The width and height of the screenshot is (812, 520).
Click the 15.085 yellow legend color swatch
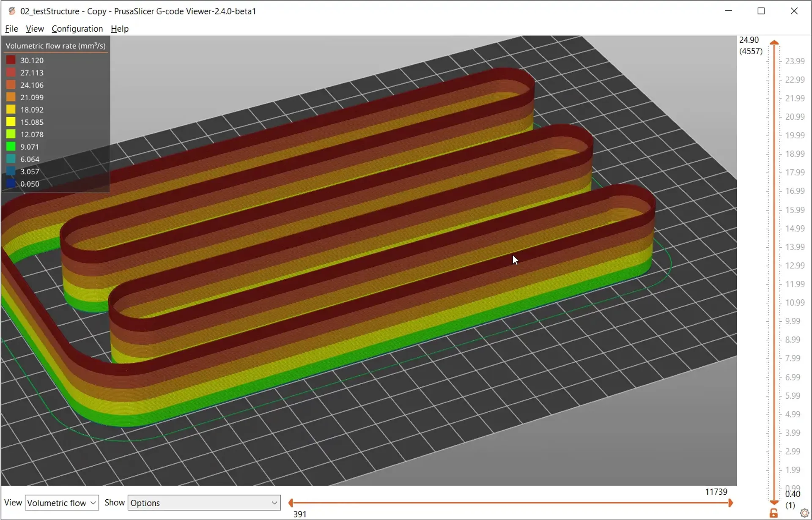(11, 122)
